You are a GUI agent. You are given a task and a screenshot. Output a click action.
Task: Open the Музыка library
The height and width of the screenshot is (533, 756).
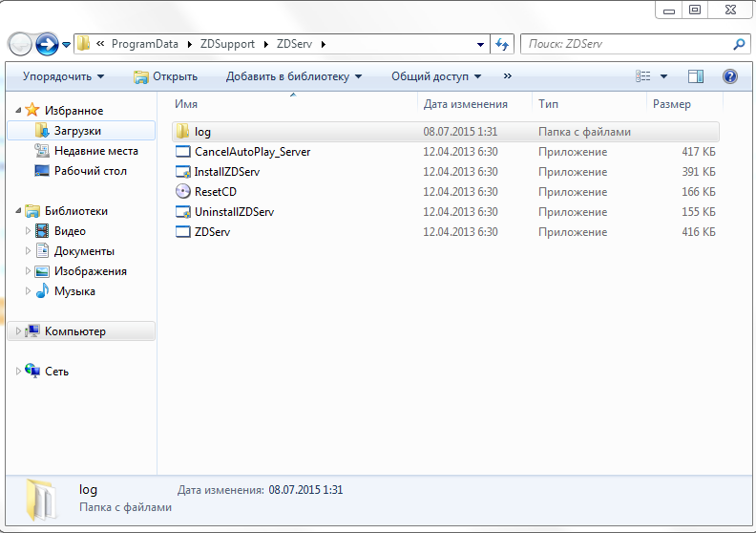pos(74,291)
